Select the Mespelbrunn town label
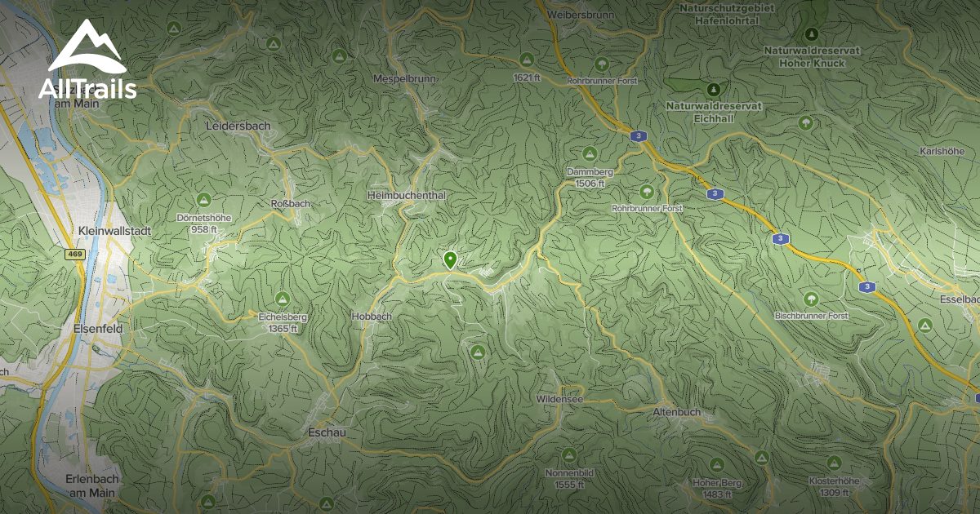980x514 pixels. [406, 78]
